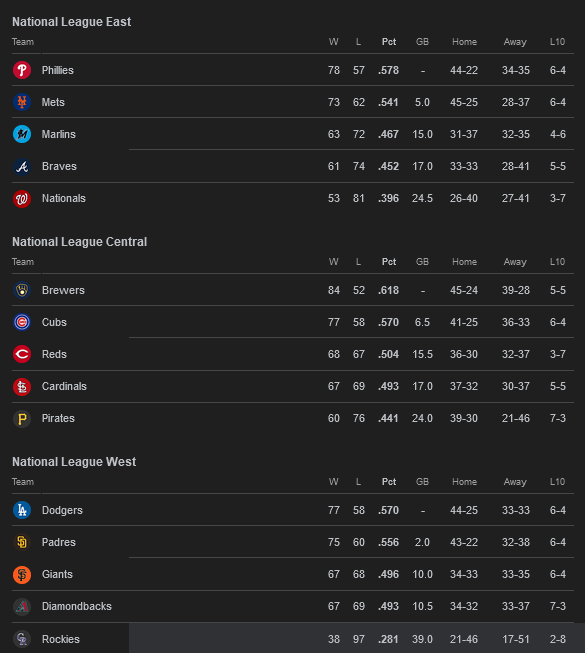Click the Dodgers LA logo
The image size is (585, 653).
pos(22,510)
